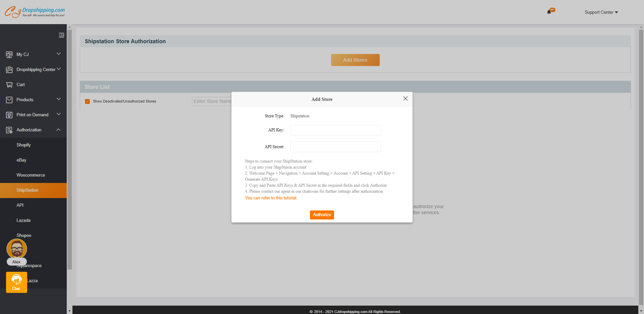Screen dimensions: 644x314
Task: Select ShipStation in the sidebar
Action: point(28,190)
